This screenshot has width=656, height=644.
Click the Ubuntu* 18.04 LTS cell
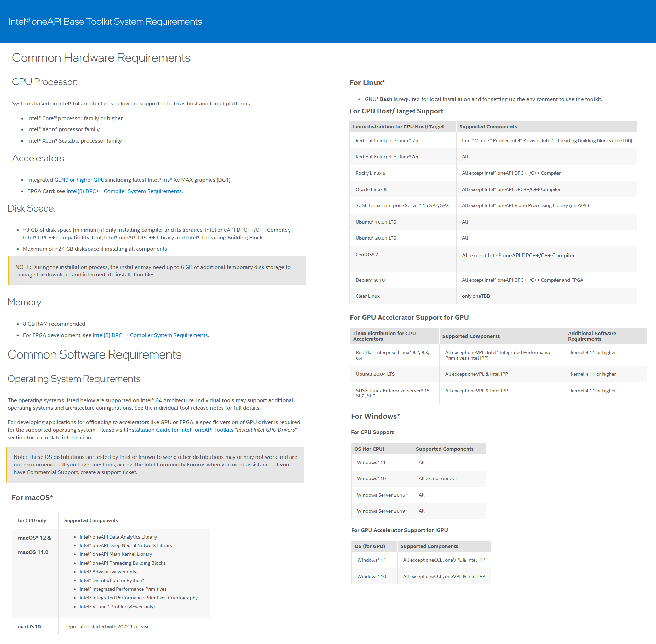[403, 222]
